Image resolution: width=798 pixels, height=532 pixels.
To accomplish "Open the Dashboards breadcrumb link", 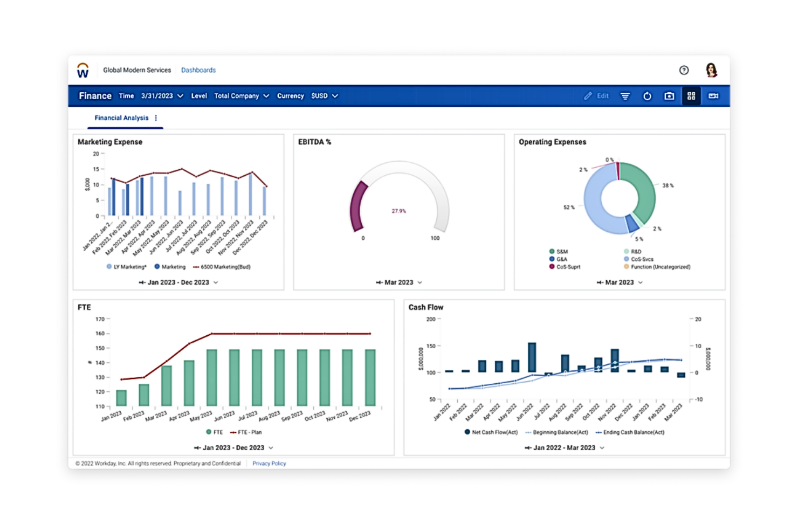I will point(198,70).
